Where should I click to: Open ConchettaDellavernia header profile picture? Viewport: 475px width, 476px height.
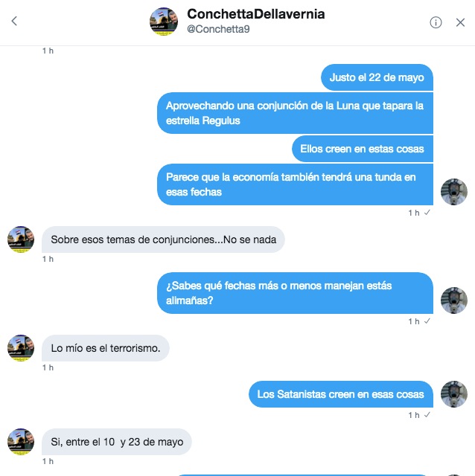[164, 22]
